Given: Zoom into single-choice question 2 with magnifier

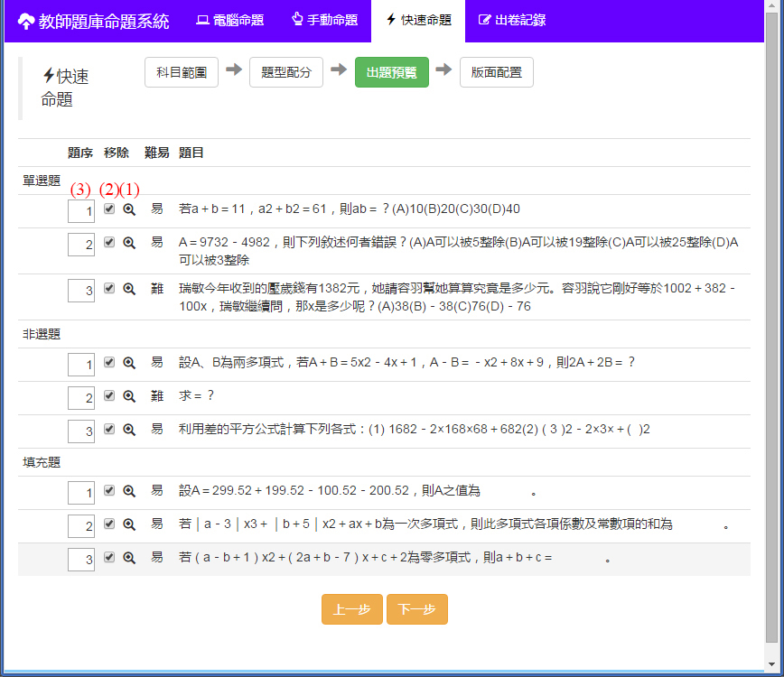Looking at the screenshot, I should [x=129, y=243].
